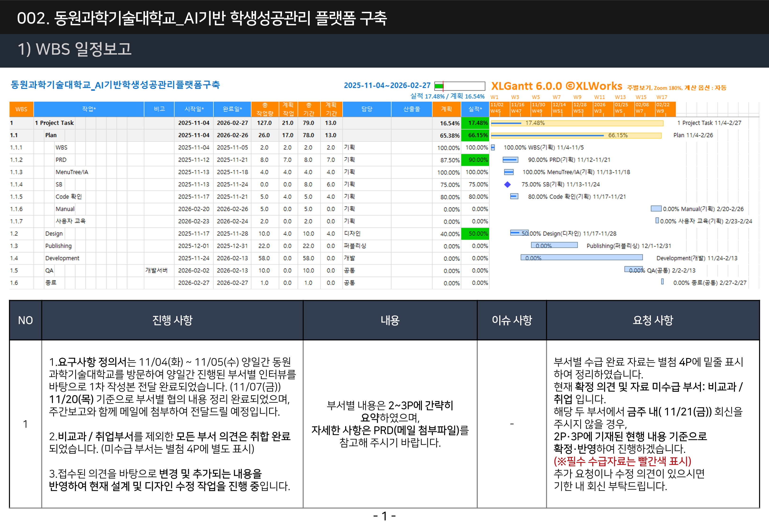Click the red 필수 수급자료 notice text

coord(622,461)
